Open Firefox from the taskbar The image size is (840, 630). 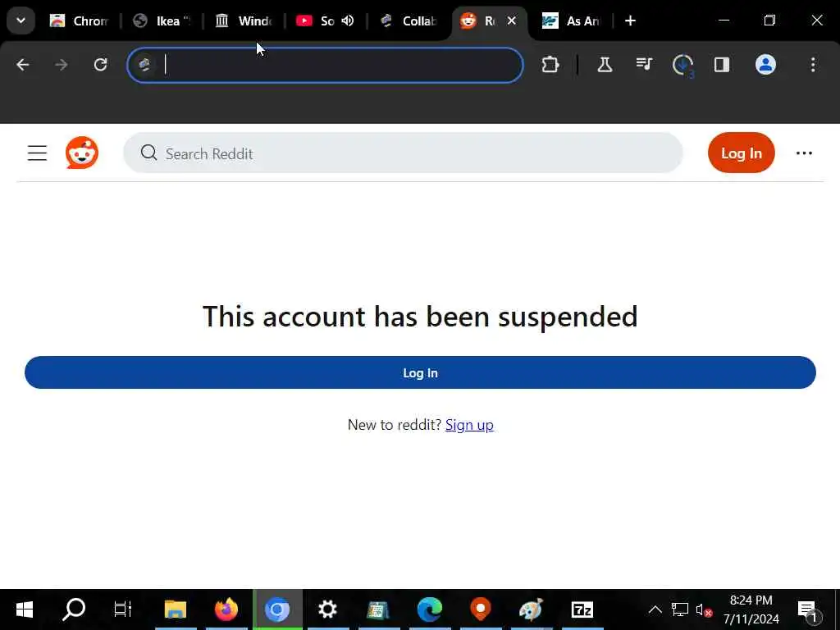(226, 609)
